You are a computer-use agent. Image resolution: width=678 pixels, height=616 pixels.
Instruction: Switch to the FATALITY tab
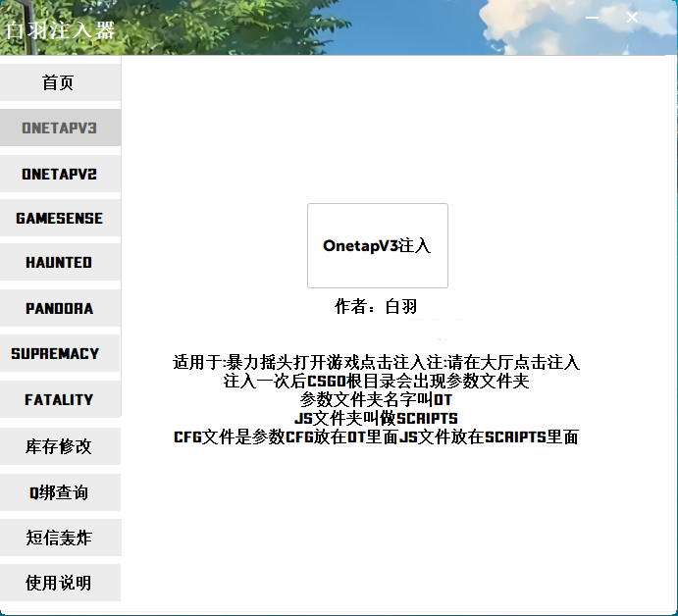tap(60, 399)
